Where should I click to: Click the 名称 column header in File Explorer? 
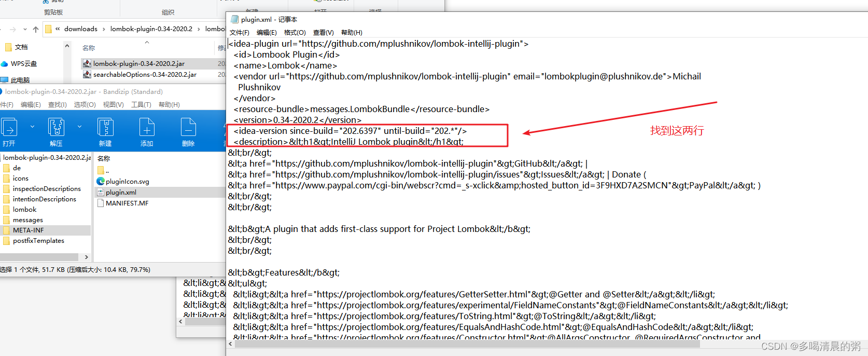point(89,48)
